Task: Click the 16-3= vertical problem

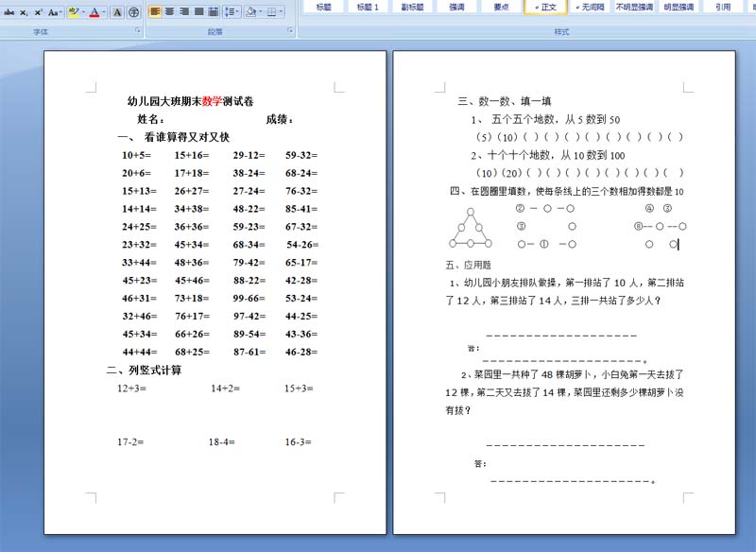Action: (x=298, y=441)
